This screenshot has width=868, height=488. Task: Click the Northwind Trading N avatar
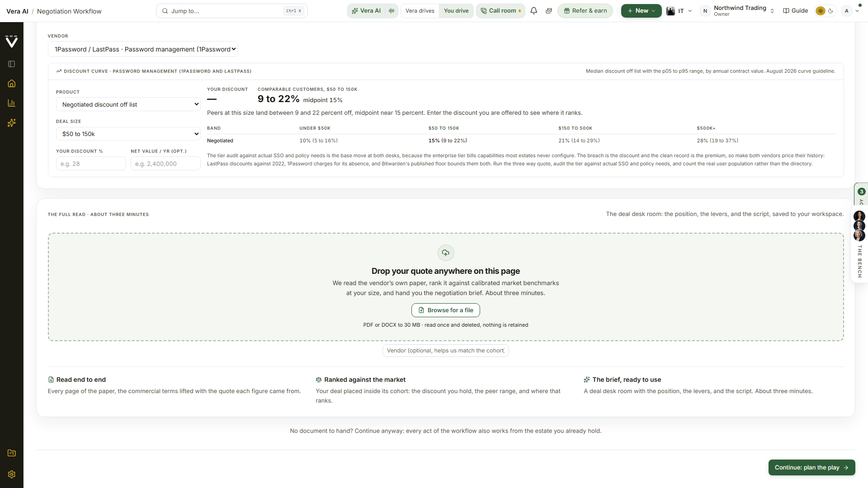[x=705, y=11]
